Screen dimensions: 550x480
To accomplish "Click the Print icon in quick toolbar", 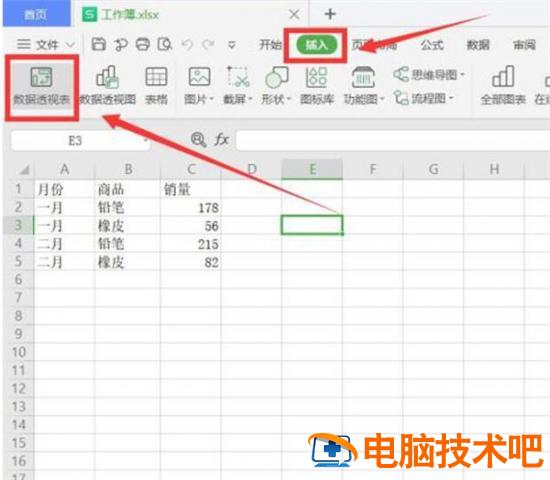I will (143, 45).
